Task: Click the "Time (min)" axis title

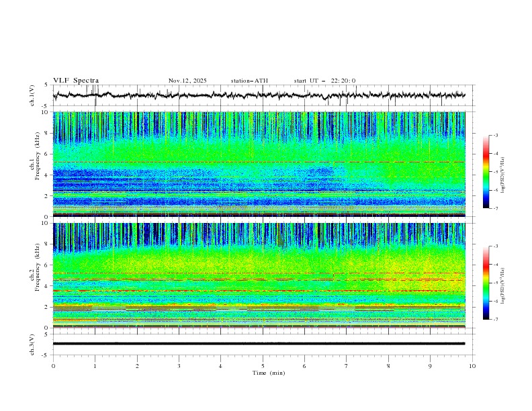Action: [x=269, y=373]
